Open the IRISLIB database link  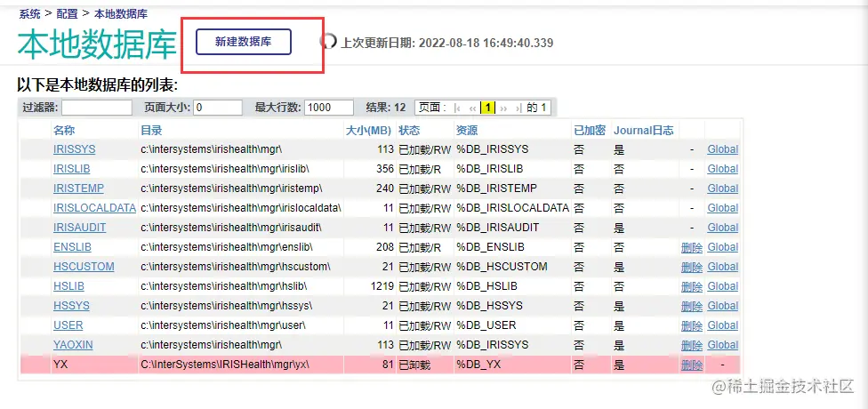pos(71,169)
